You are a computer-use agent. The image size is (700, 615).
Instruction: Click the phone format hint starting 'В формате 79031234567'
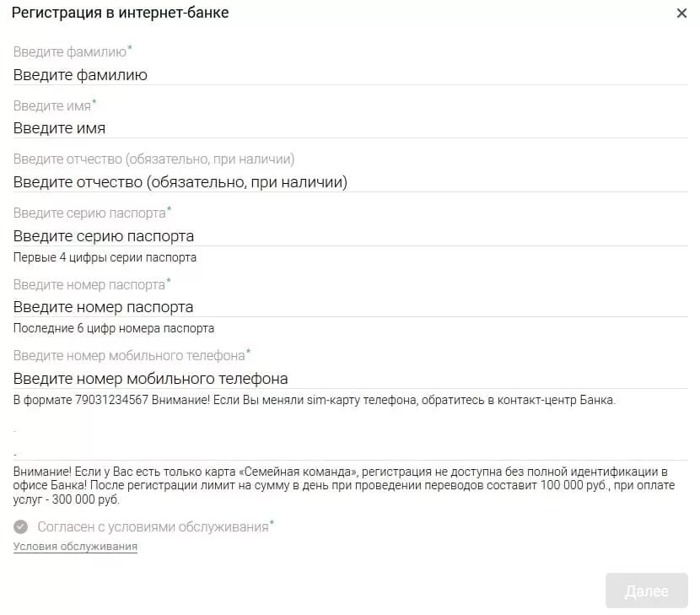point(314,400)
